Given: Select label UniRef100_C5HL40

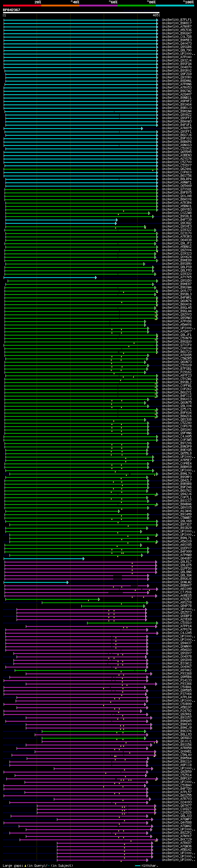Looking at the screenshot, I should pos(176,754).
